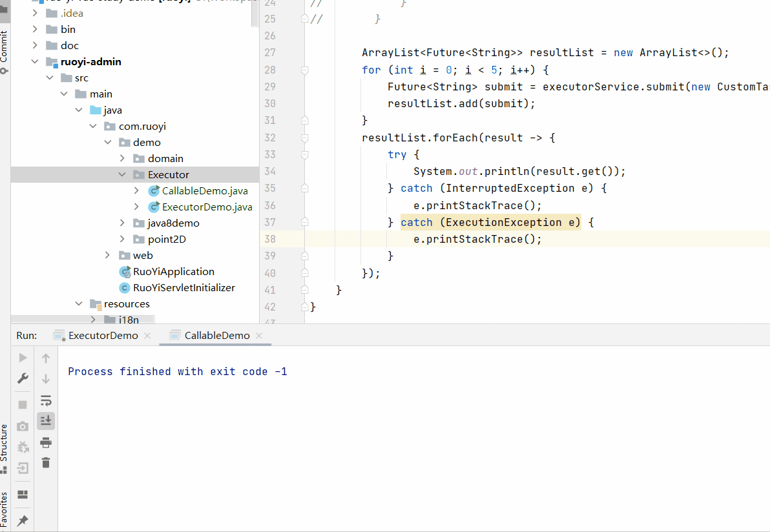The width and height of the screenshot is (770, 532).
Task: Switch to the ExecutorDemo run tab
Action: [x=103, y=336]
